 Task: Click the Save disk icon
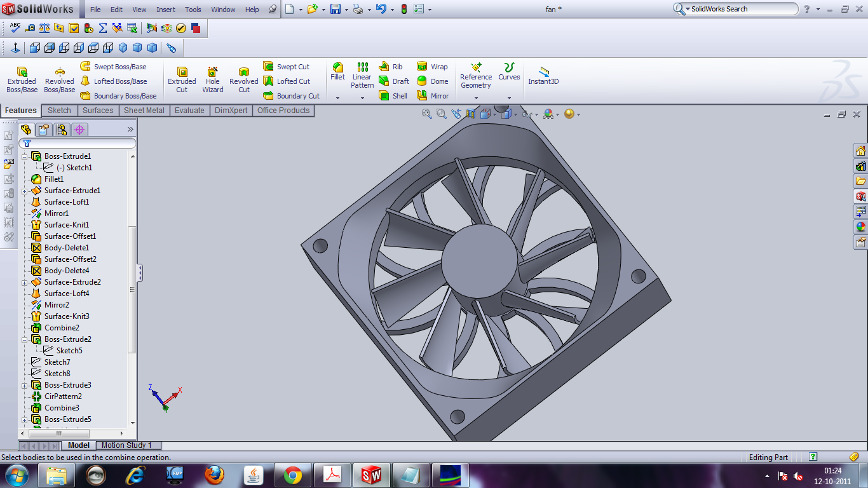point(336,10)
